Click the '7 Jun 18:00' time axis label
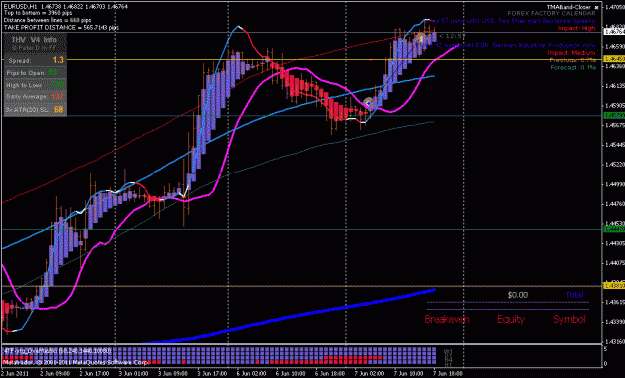The width and height of the screenshot is (625, 378). 448,374
